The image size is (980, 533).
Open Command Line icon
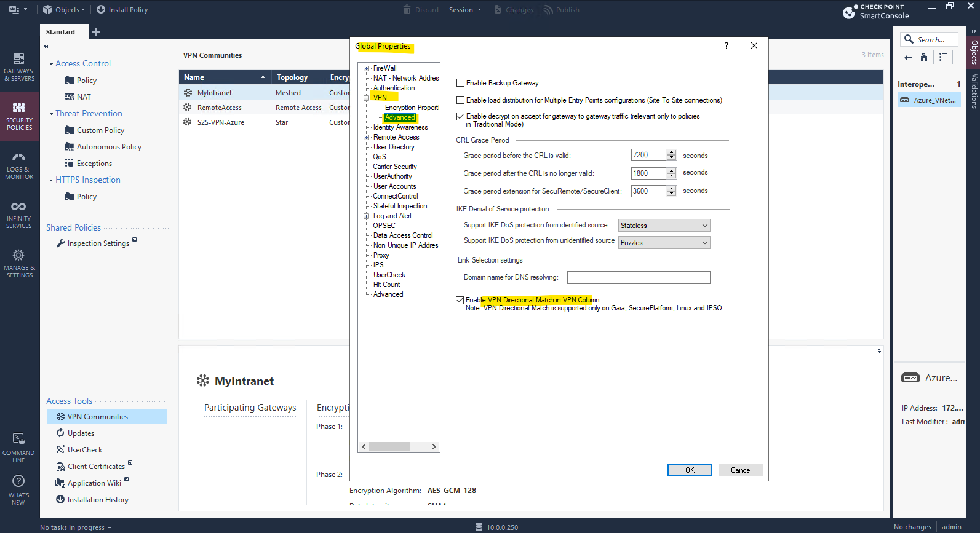[19, 439]
